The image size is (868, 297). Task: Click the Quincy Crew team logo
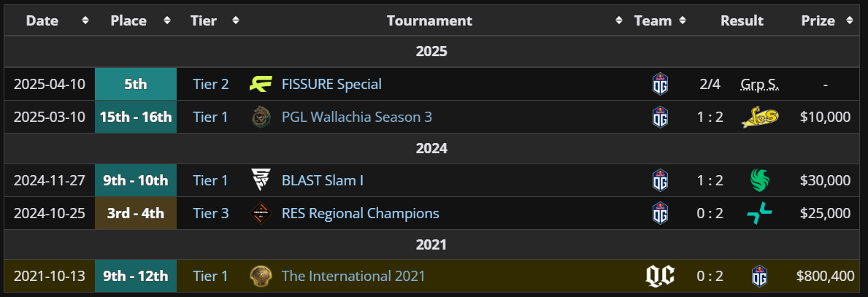[x=660, y=276]
